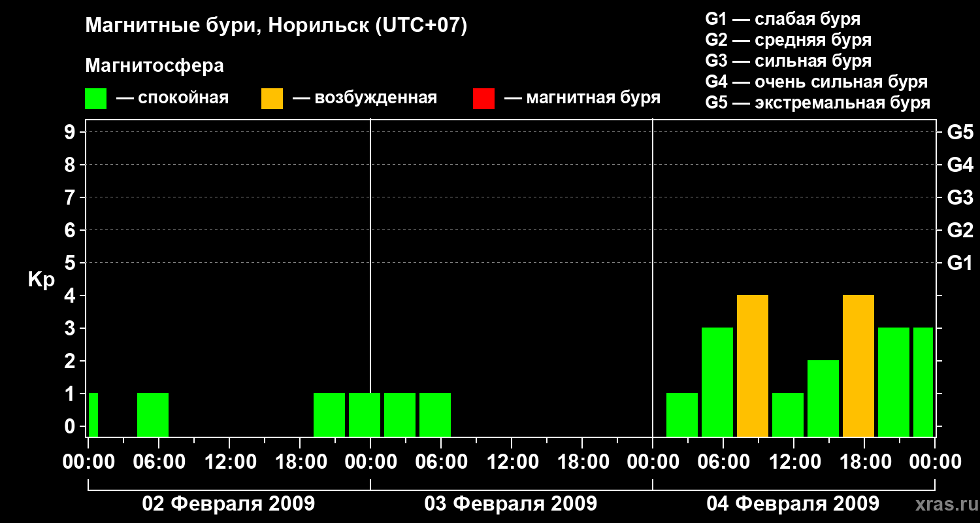Click the date label '04 Февраля 2009'
Image resolution: width=980 pixels, height=523 pixels.
click(793, 504)
